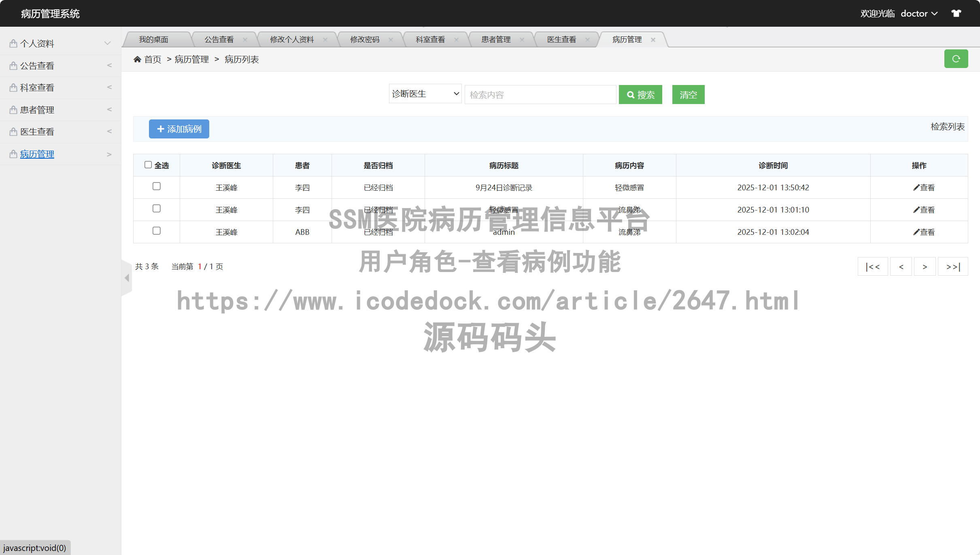This screenshot has height=555, width=980.
Task: Collapse the 个人资料 sidebar menu
Action: pos(107,43)
